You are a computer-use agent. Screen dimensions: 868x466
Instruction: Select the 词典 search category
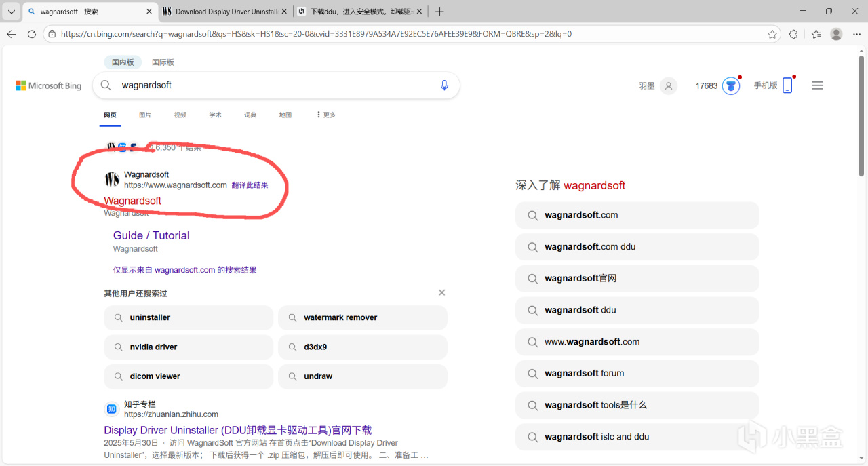[250, 115]
